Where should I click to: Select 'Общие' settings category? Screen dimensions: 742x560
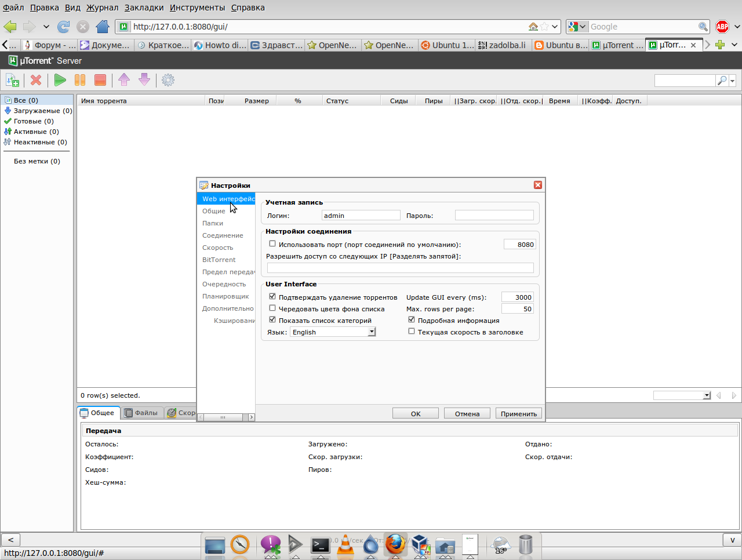[214, 211]
